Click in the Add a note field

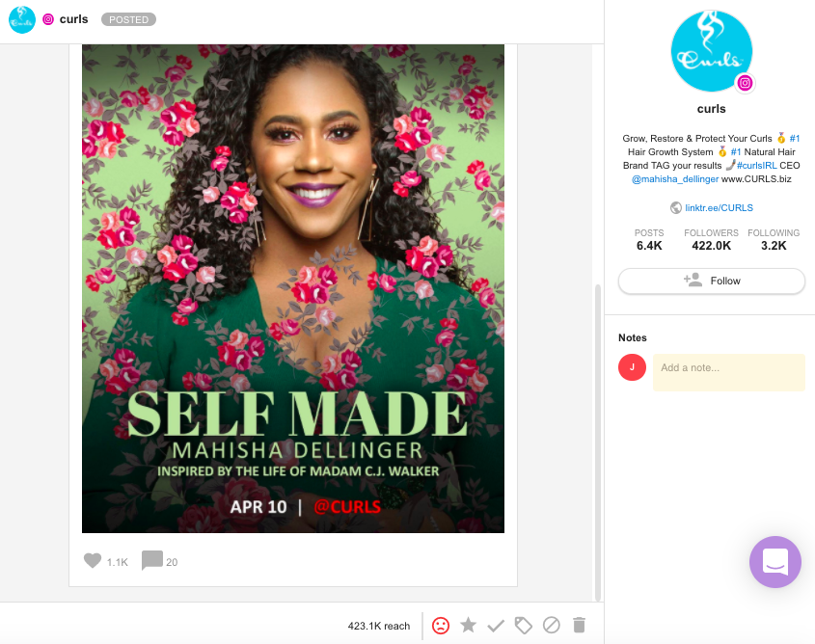(729, 372)
